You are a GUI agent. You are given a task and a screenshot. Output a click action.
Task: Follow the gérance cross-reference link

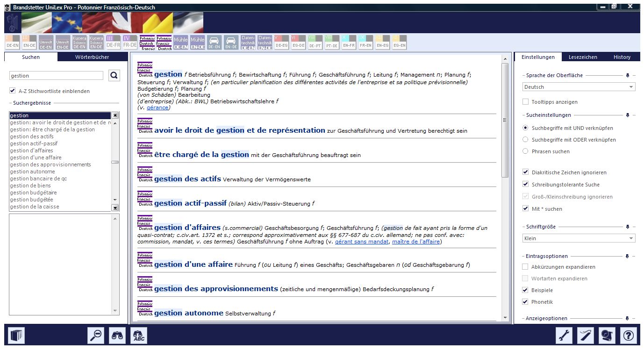click(157, 107)
